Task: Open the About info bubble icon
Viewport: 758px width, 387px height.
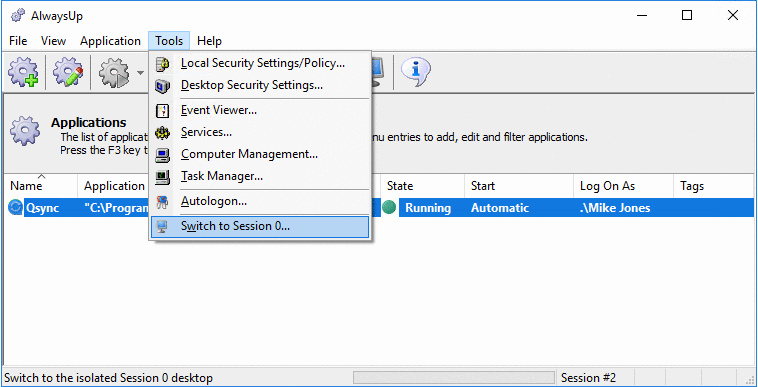Action: tap(415, 72)
